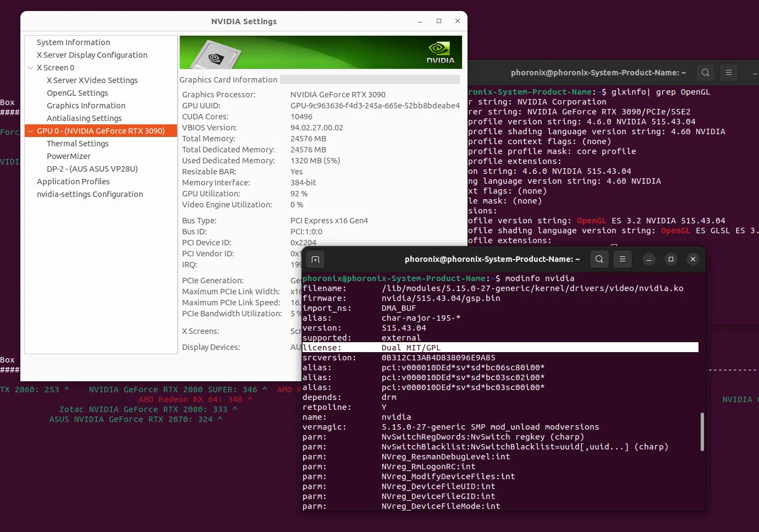Viewport: 759px width, 532px height.
Task: Select OpenGL Settings entry
Action: 77,93
